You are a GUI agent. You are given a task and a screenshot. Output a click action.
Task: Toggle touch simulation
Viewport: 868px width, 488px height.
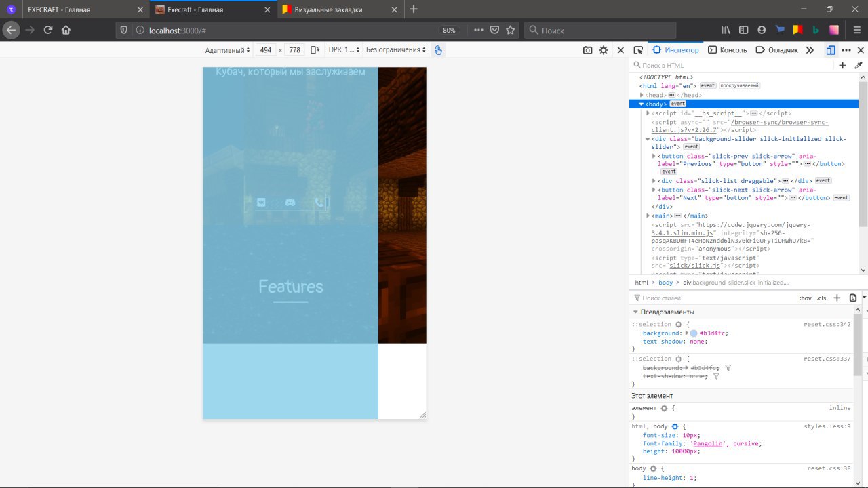click(438, 50)
